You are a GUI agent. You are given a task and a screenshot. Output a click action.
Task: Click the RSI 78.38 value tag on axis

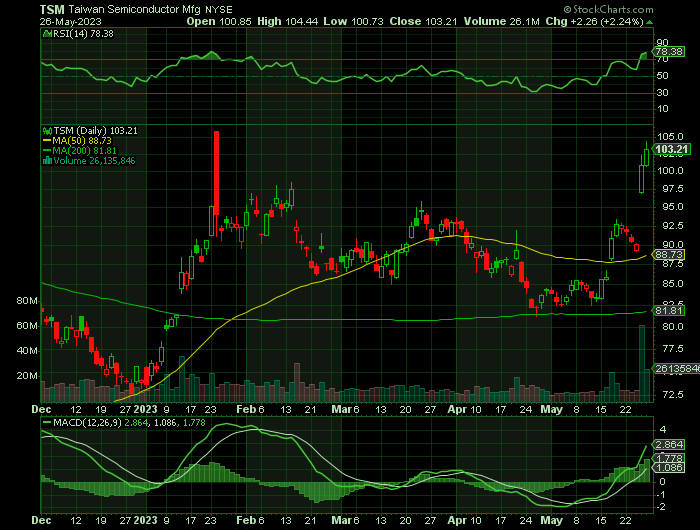tap(668, 52)
